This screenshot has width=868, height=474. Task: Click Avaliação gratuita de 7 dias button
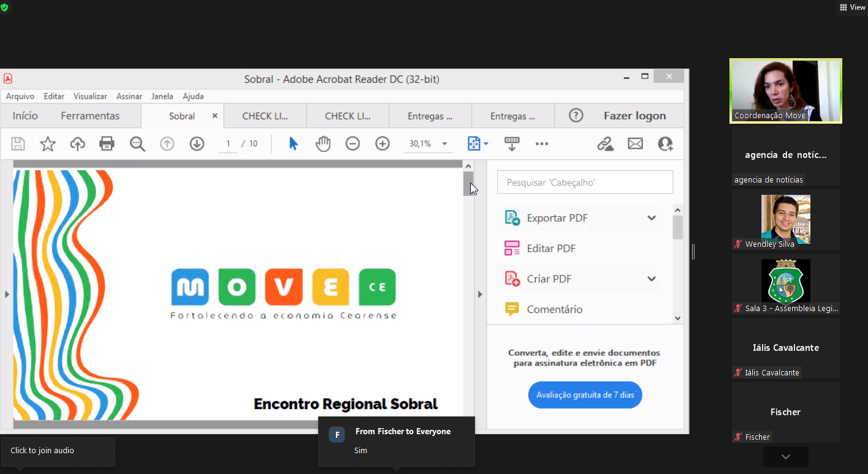585,395
